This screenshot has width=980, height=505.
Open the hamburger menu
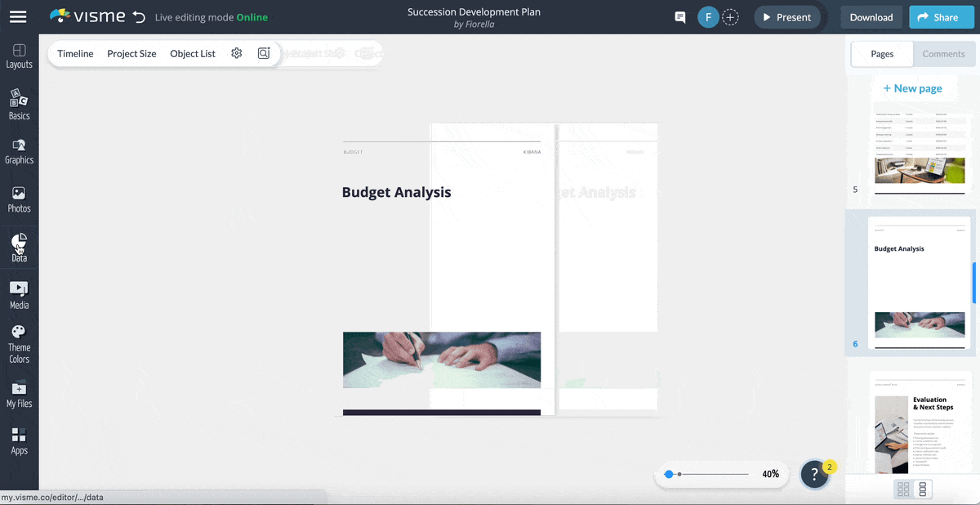click(18, 16)
